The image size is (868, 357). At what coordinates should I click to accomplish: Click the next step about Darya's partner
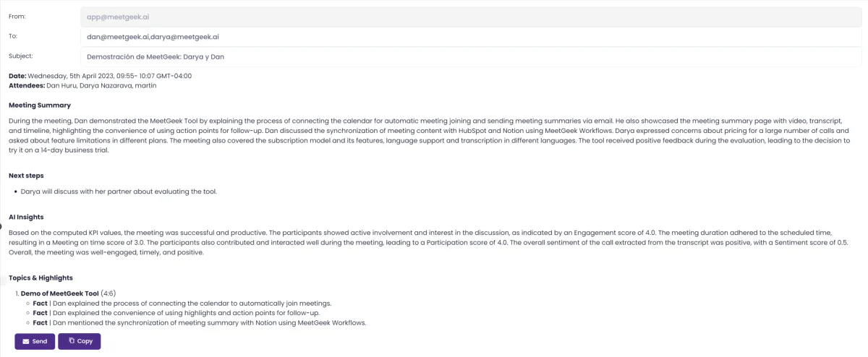click(x=119, y=192)
